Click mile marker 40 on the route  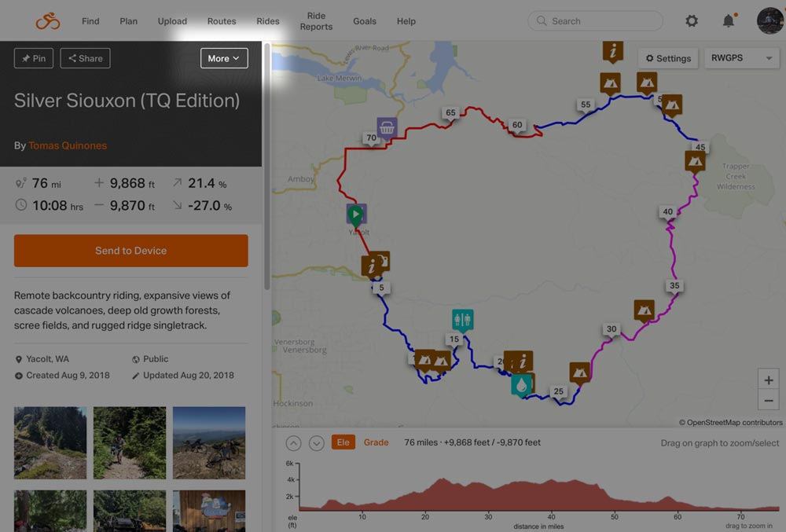[x=667, y=212]
